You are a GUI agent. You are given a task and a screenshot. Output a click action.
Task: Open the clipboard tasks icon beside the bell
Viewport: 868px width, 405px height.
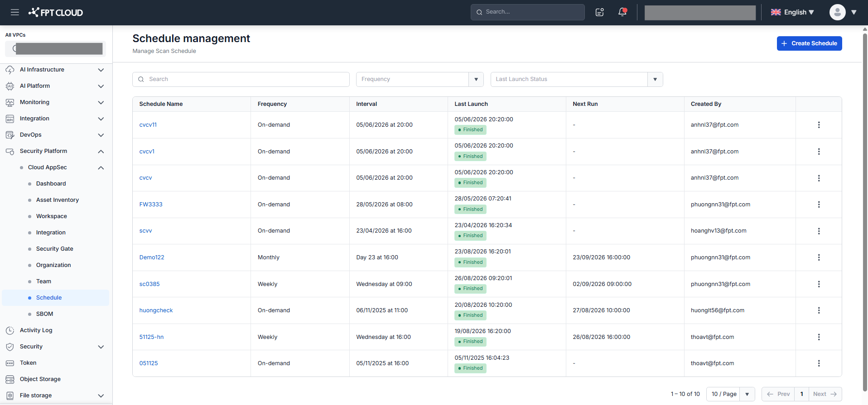600,12
